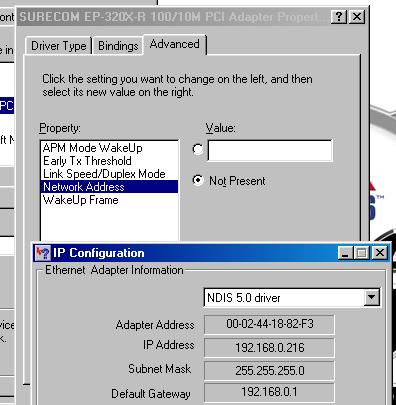396x405 pixels.
Task: Close the IP Configuration window
Action: click(x=379, y=253)
